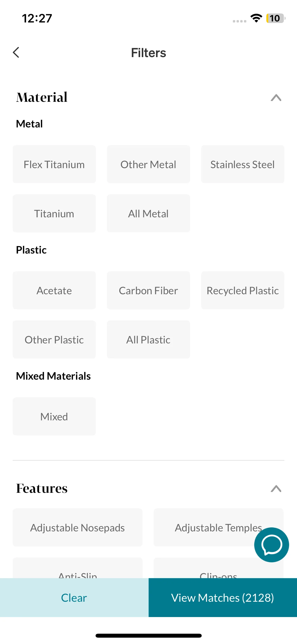This screenshot has width=297, height=644.
Task: Toggle the Mixed materials filter
Action: [x=54, y=416]
